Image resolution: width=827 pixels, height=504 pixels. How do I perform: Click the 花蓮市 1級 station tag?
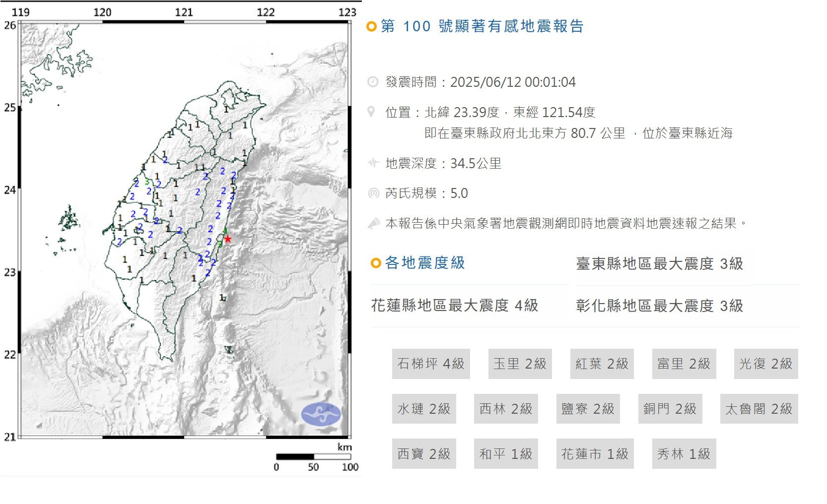pos(595,453)
